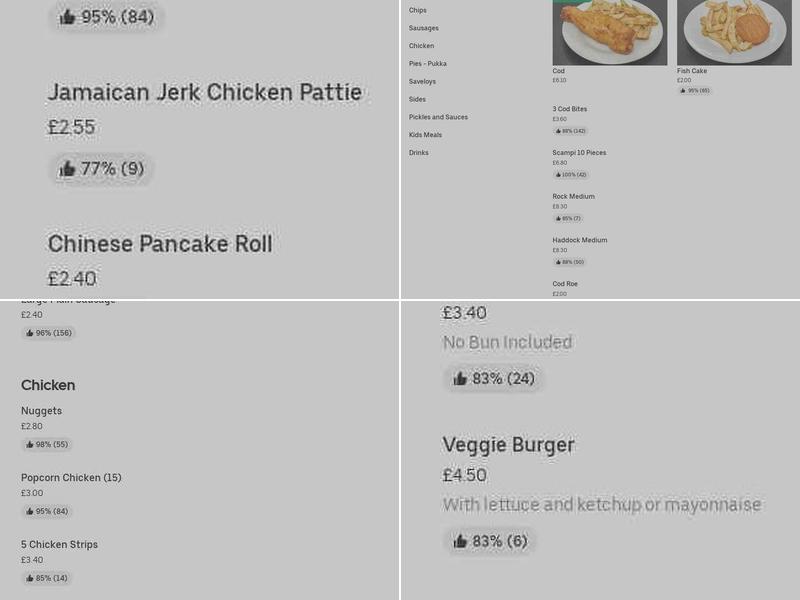Click the thumbs-up icon for 3 Cod Bites
The height and width of the screenshot is (600, 800).
point(558,131)
